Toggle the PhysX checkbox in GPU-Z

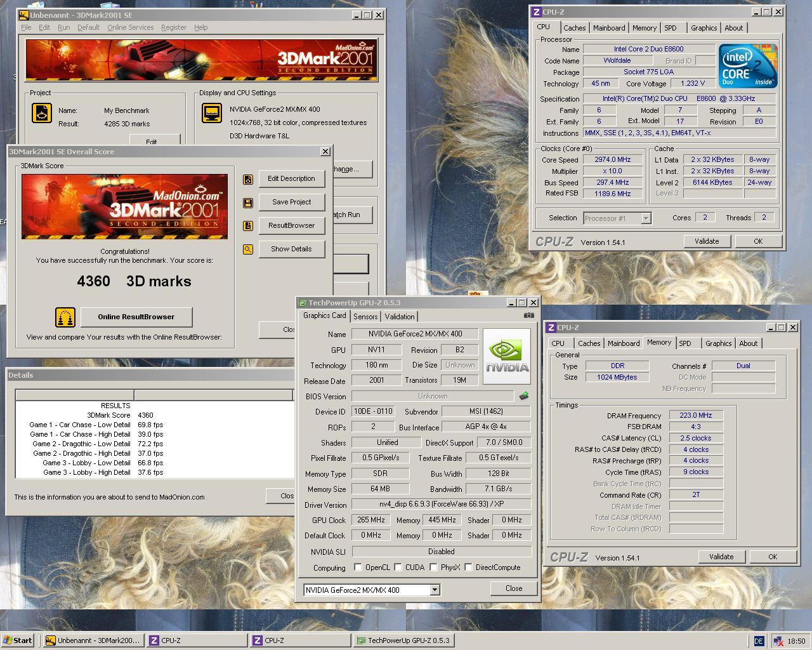(433, 567)
